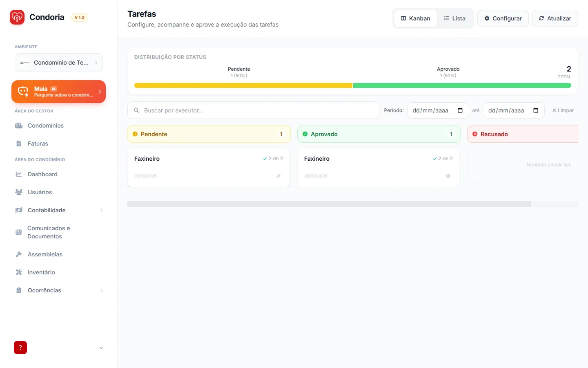Switch to Kanban view

pos(415,18)
